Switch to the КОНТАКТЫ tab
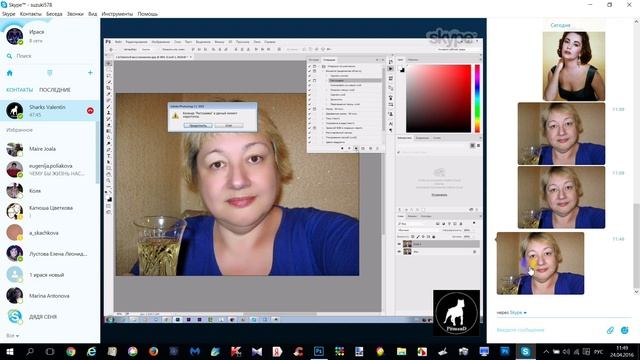 coord(19,90)
